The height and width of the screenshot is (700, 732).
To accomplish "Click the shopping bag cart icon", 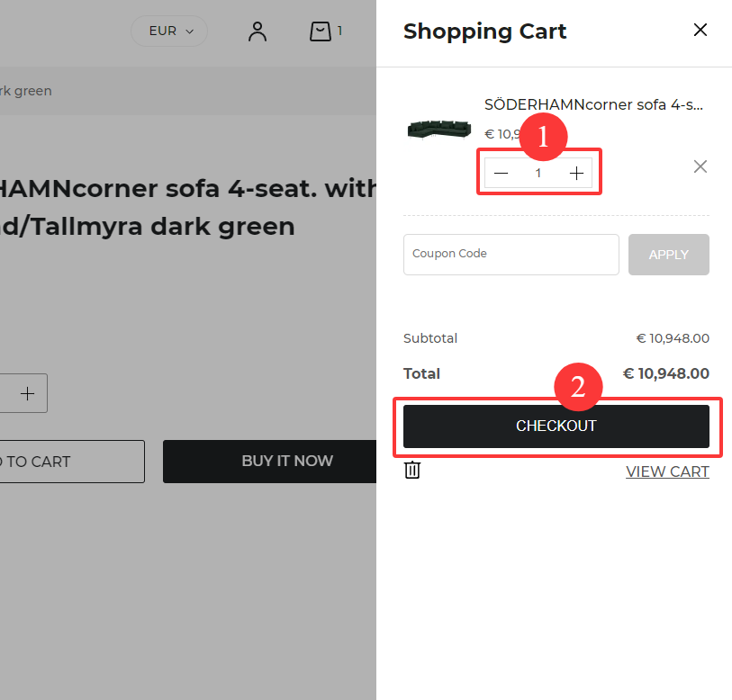I will [321, 31].
